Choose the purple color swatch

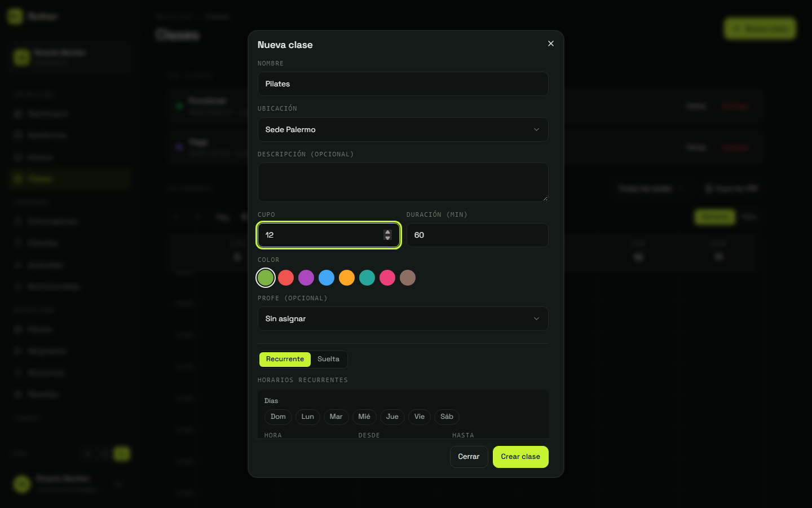coord(306,278)
